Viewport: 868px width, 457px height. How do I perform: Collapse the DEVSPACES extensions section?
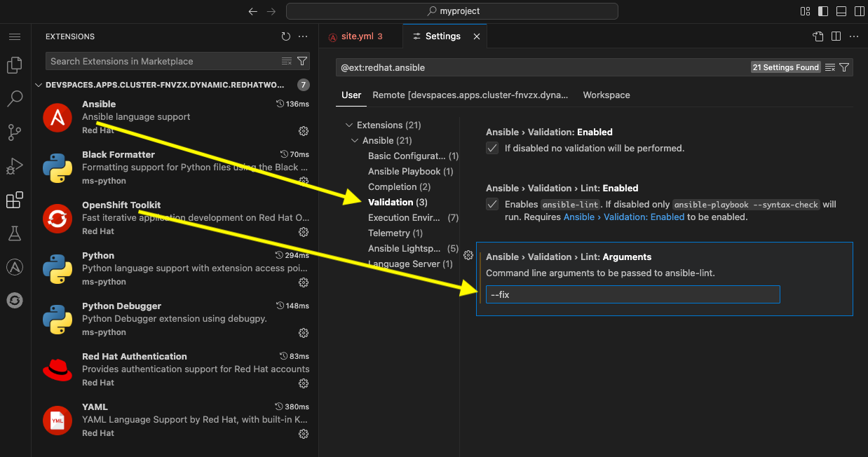(39, 84)
